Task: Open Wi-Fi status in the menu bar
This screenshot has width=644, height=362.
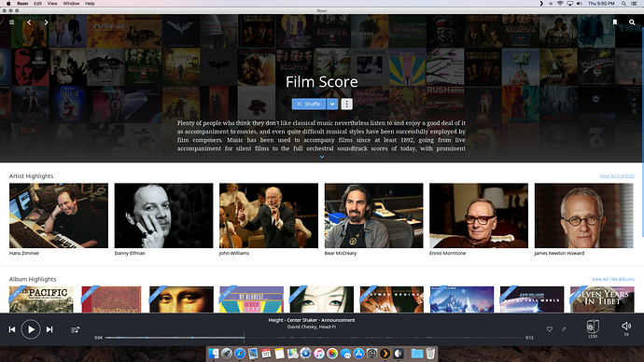Action: (560, 4)
